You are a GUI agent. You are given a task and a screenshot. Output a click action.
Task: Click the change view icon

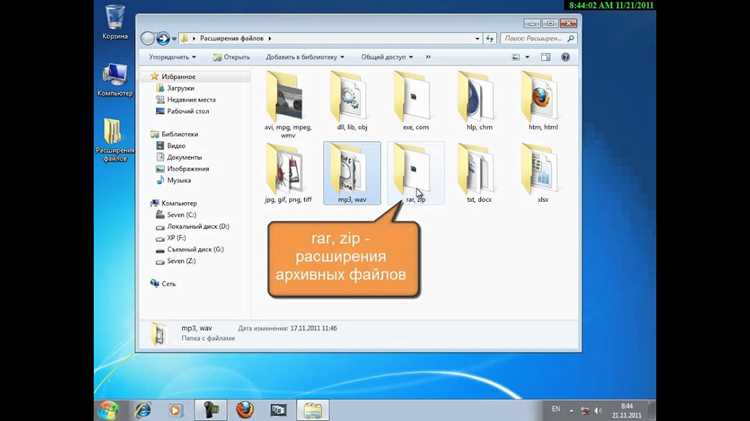516,57
